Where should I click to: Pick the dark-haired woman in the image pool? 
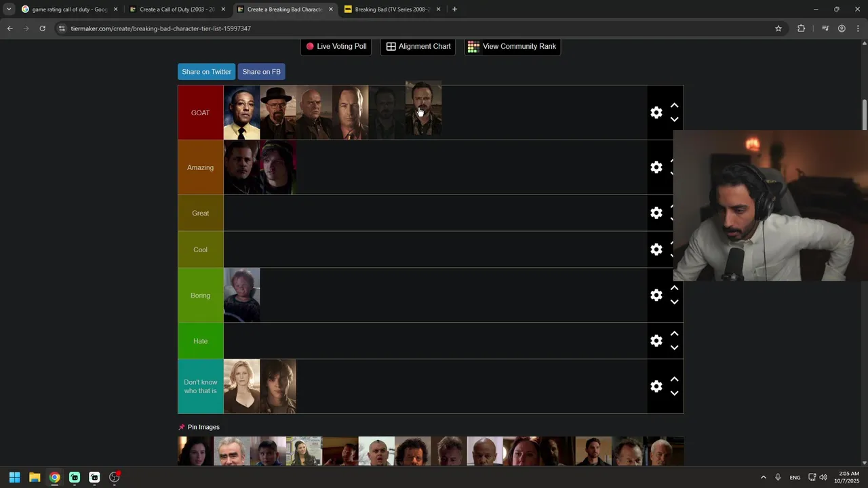tap(195, 451)
